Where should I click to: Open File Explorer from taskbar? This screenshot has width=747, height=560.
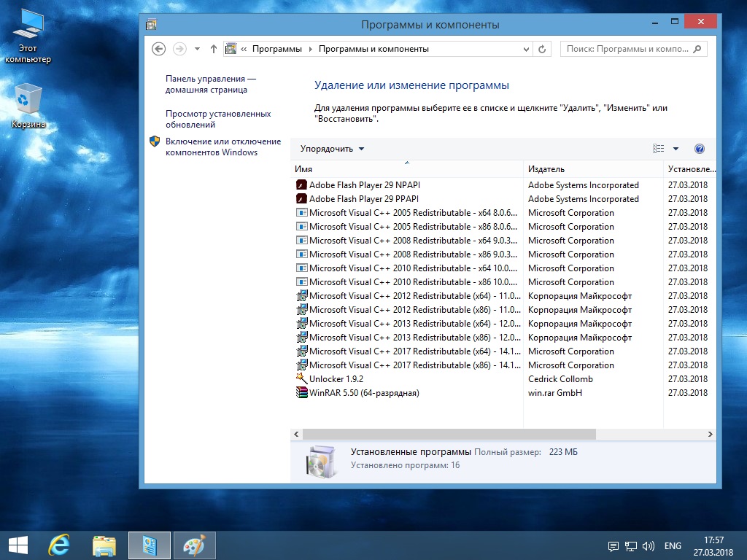(104, 545)
